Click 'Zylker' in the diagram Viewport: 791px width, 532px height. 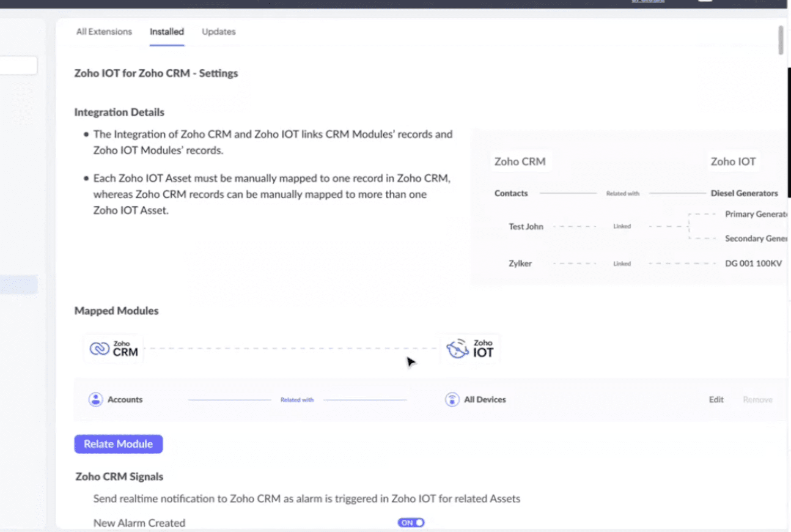click(x=520, y=263)
